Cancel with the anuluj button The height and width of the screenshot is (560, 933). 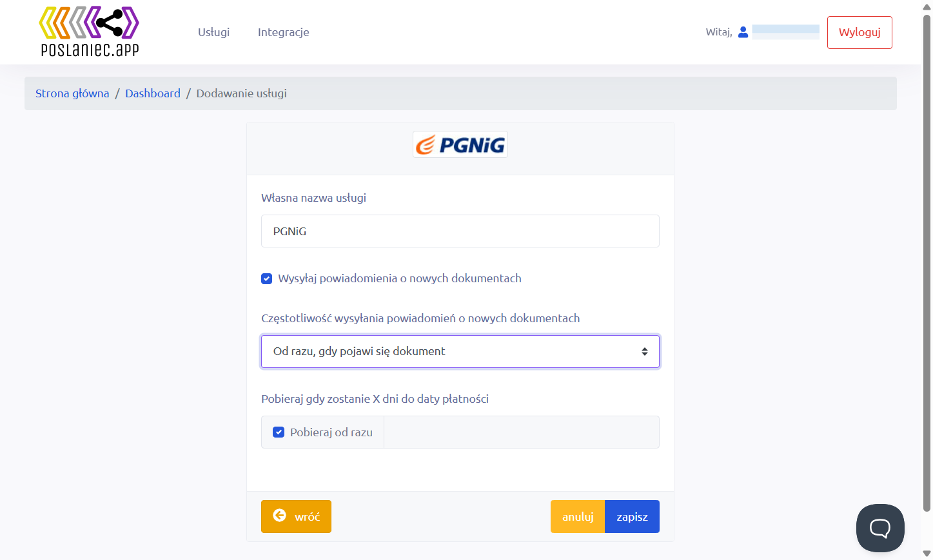[x=578, y=517]
